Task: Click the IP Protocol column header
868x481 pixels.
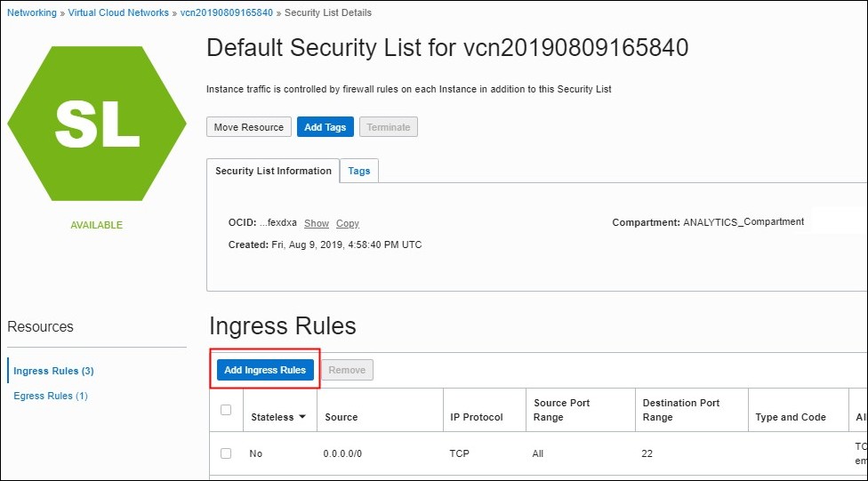Action: pyautogui.click(x=477, y=417)
